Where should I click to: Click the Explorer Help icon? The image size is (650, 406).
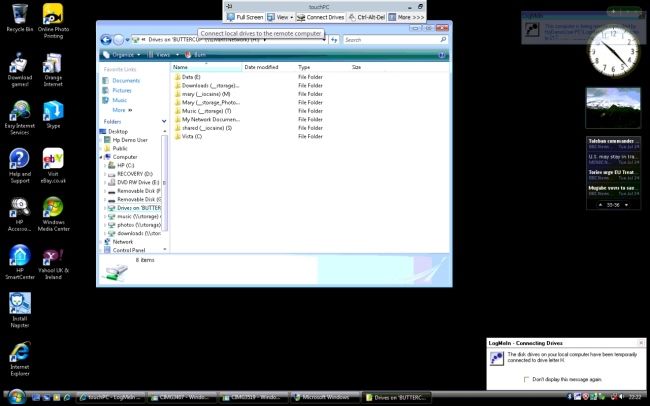tap(442, 55)
